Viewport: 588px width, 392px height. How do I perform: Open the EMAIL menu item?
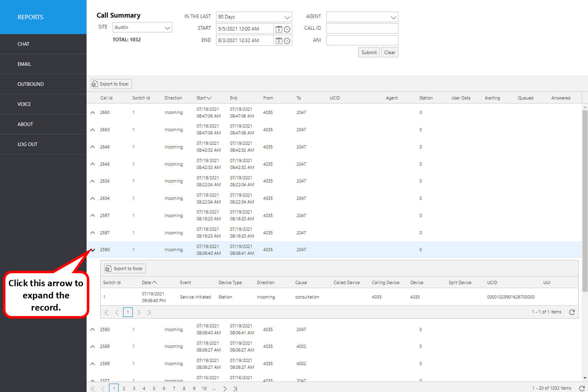pos(43,64)
